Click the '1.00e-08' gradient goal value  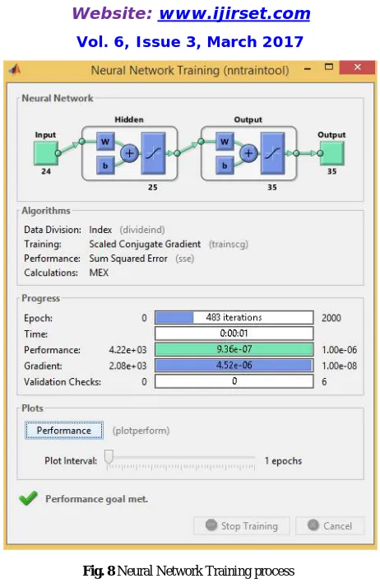[x=339, y=366]
